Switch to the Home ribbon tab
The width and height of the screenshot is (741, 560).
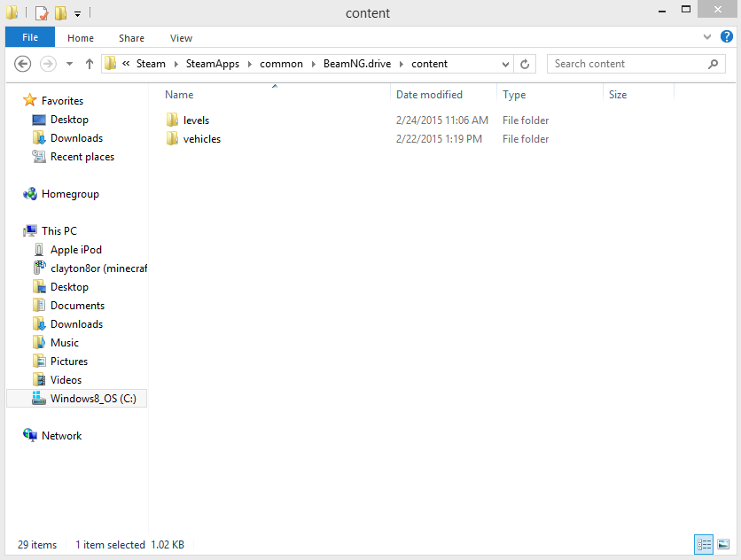[x=81, y=38]
